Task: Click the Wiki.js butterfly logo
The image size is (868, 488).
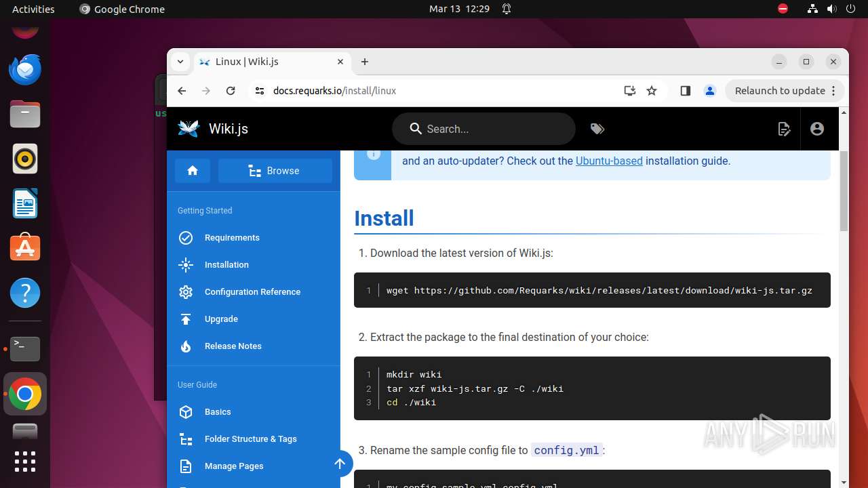Action: 189,129
